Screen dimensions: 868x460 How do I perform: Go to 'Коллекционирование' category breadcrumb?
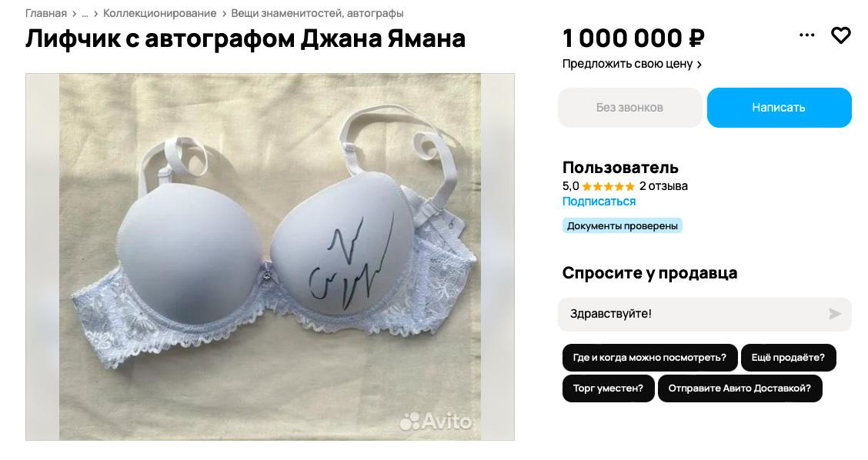point(159,13)
